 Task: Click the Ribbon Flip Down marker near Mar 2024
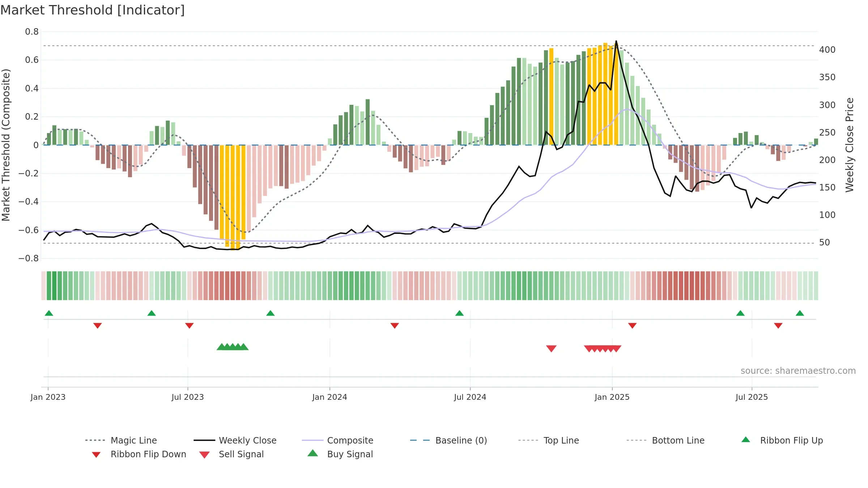(x=395, y=326)
